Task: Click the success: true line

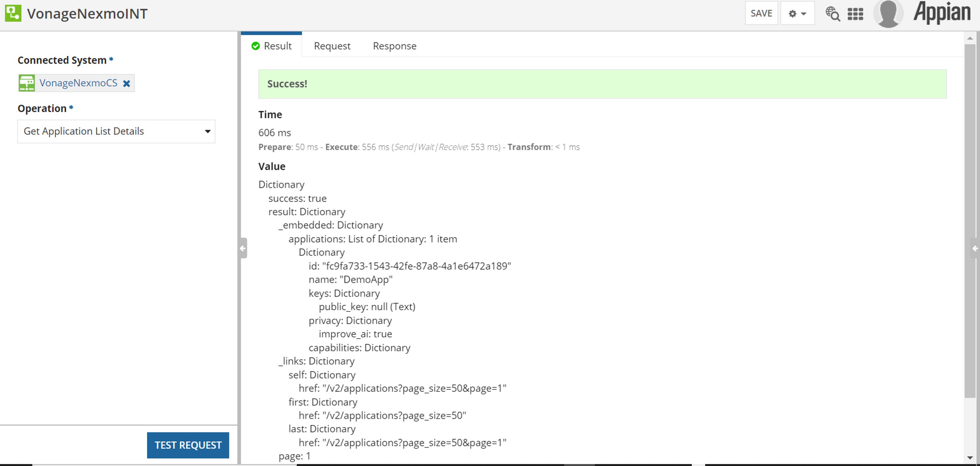Action: [x=298, y=198]
